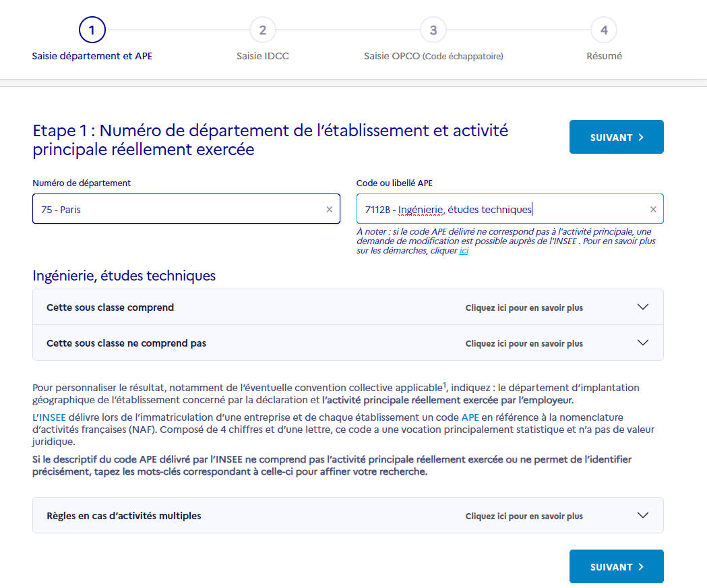The width and height of the screenshot is (707, 588).
Task: Jump to step 4 Résumé circle
Action: pyautogui.click(x=604, y=30)
